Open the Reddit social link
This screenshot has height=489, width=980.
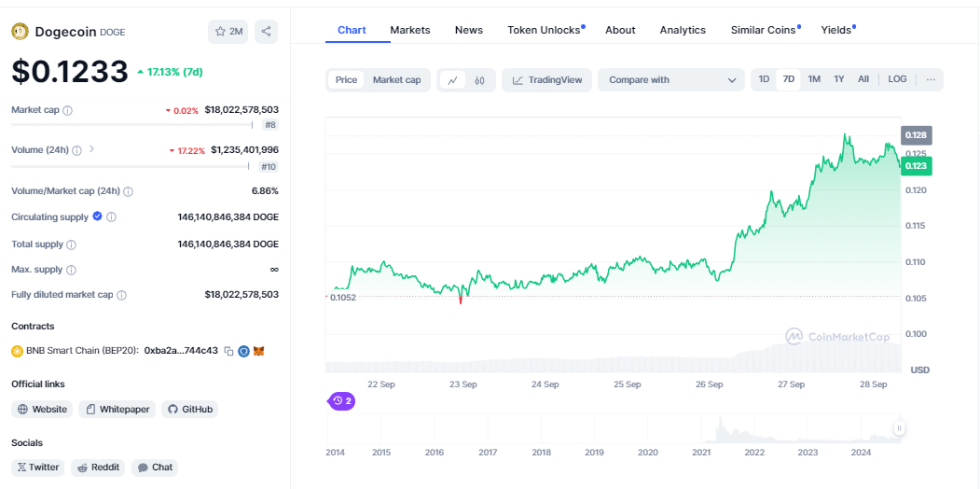point(98,468)
